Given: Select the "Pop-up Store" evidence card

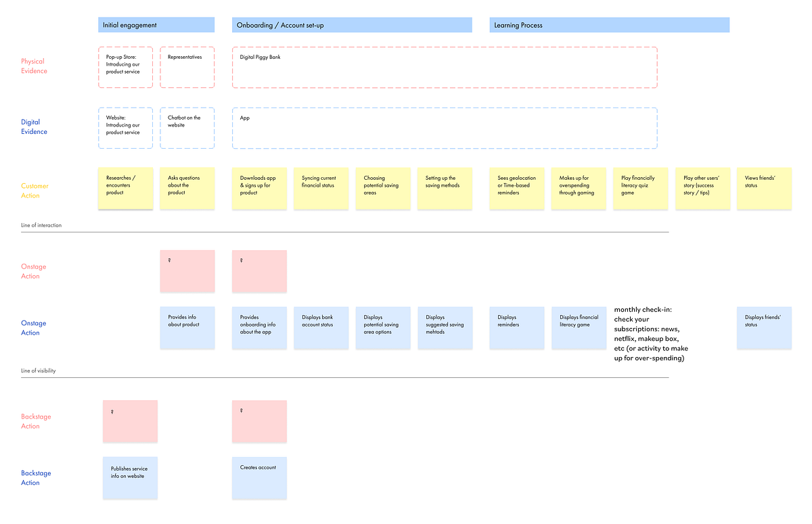Looking at the screenshot, I should [x=125, y=66].
